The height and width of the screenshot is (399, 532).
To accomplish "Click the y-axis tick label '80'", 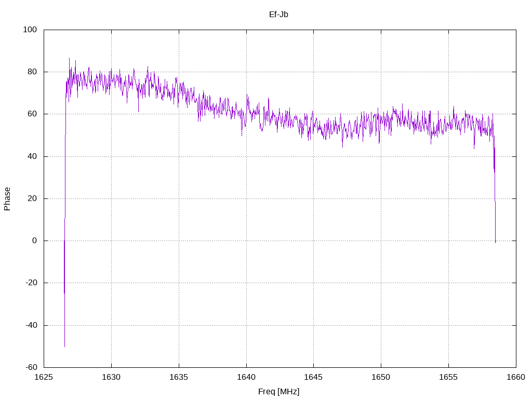I will 32,72.
